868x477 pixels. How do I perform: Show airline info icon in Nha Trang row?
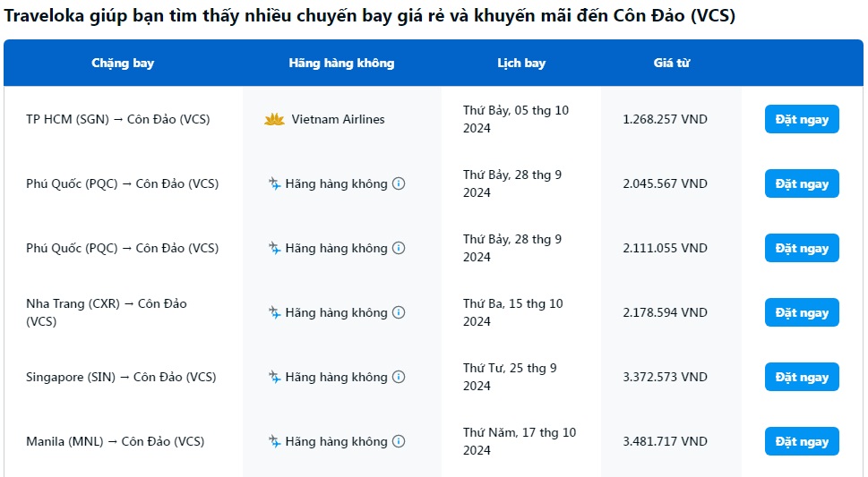click(399, 312)
